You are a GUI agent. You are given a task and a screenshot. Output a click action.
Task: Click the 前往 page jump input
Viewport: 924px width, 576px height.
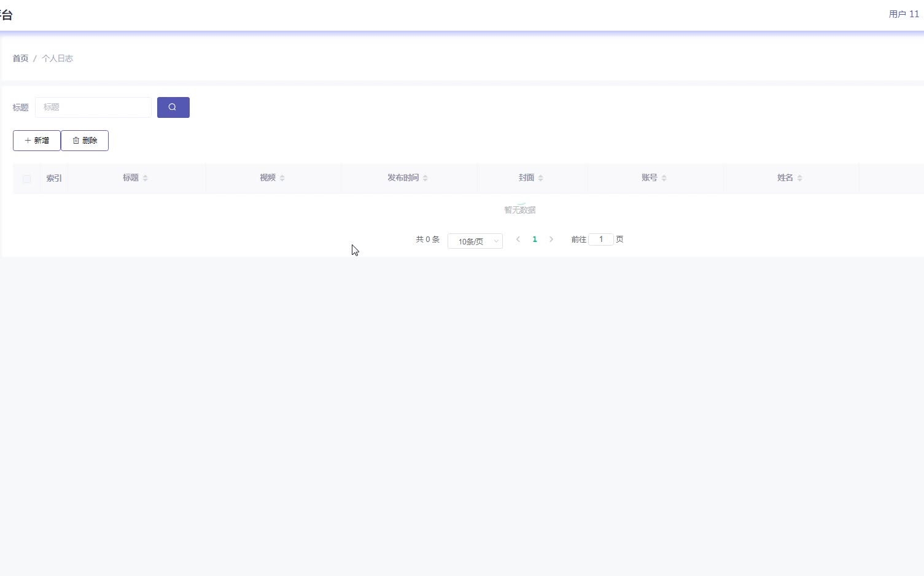(601, 239)
